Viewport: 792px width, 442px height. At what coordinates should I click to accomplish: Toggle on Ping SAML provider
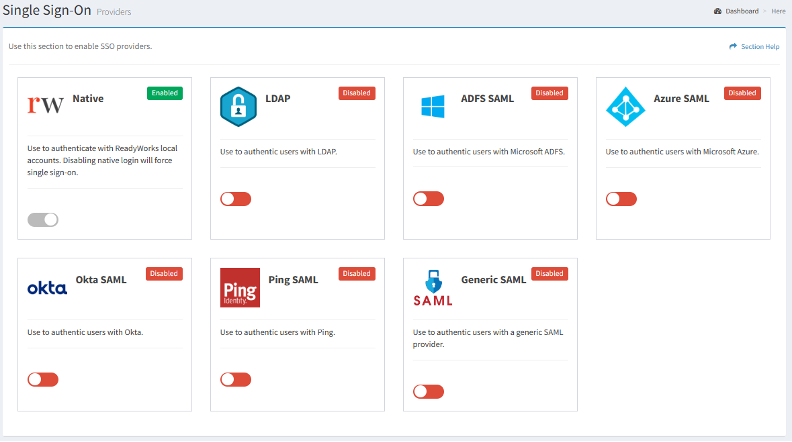click(x=235, y=379)
